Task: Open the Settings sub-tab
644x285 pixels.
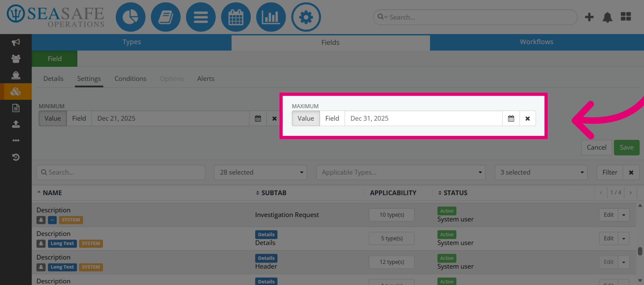Action: (x=89, y=79)
